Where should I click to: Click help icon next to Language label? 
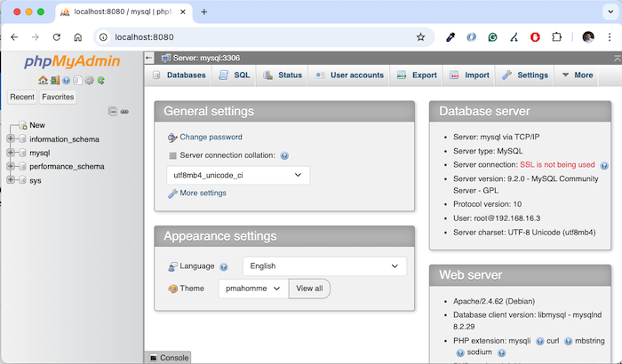(224, 267)
